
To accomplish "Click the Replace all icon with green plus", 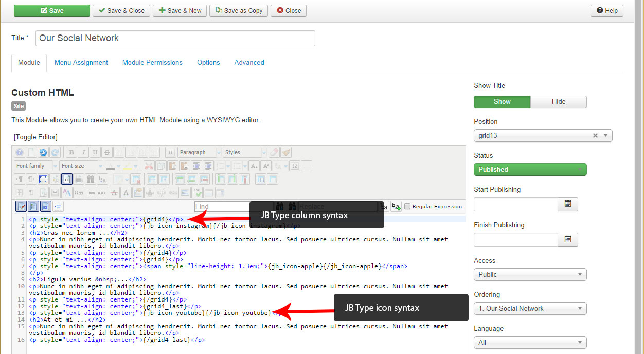I will pyautogui.click(x=396, y=206).
